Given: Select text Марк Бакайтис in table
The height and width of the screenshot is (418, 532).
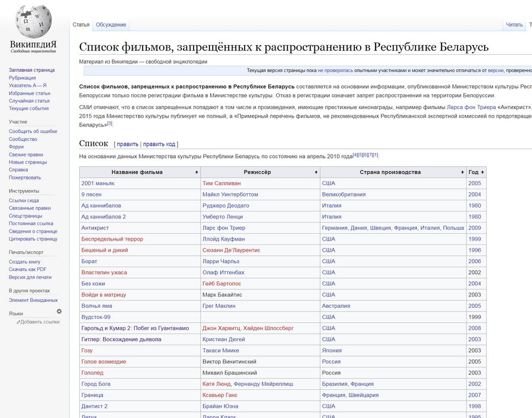Looking at the screenshot, I should (222, 295).
